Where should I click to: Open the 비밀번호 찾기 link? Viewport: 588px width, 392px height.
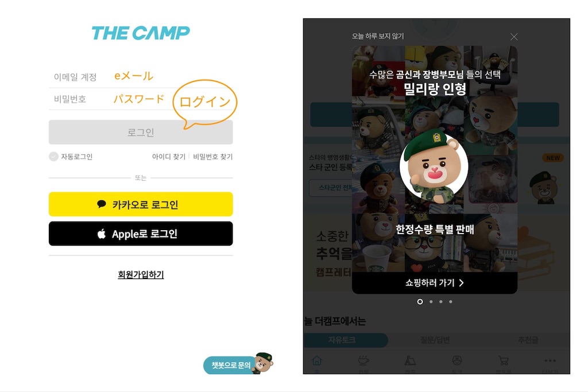pyautogui.click(x=212, y=157)
